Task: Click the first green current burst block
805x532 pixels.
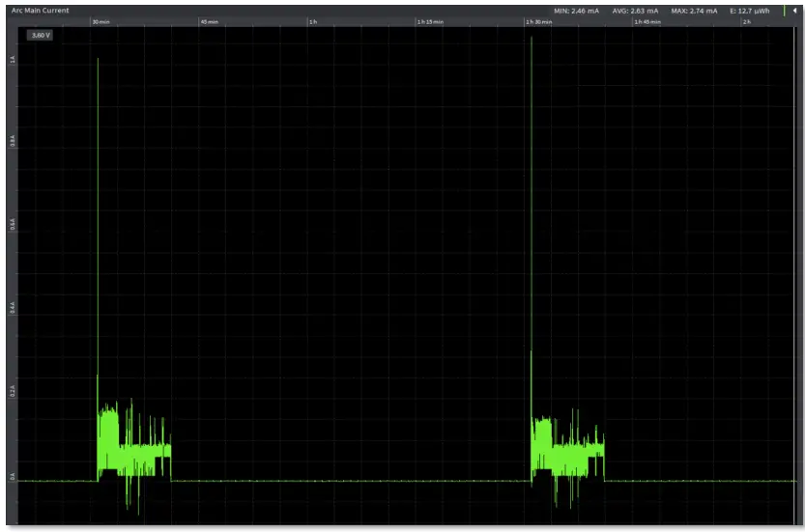Action: (x=133, y=446)
